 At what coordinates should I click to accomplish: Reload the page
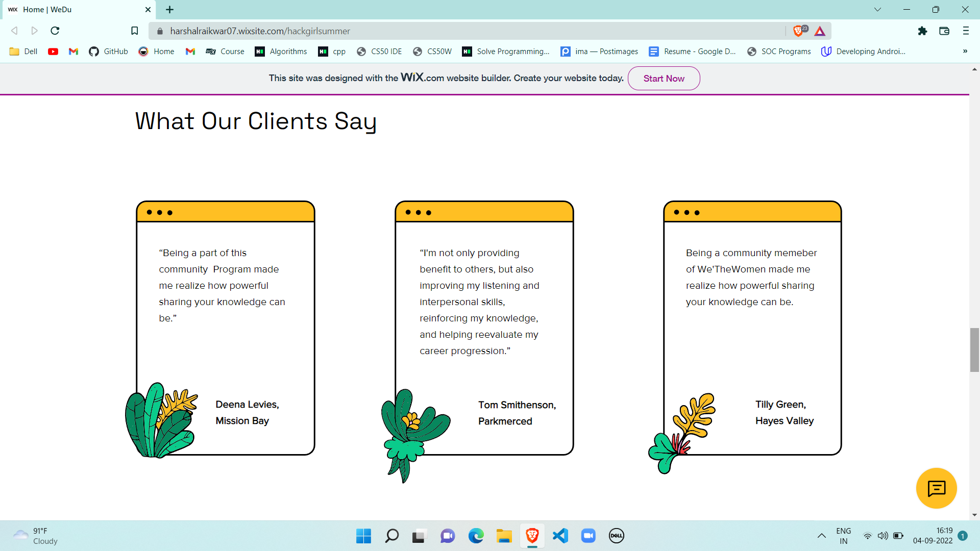55,31
